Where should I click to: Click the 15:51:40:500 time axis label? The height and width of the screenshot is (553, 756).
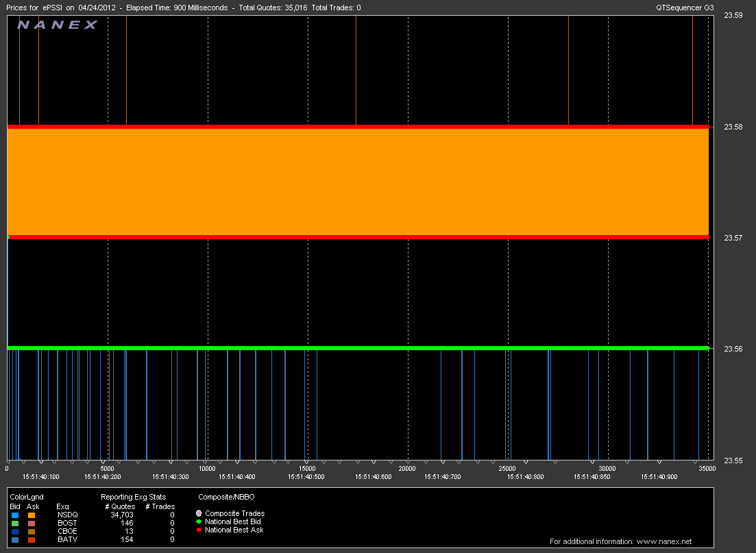(x=308, y=476)
